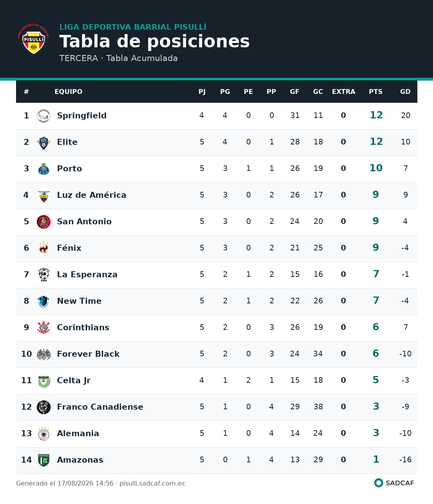Select the Forever Black team row name
Image resolution: width=433 pixels, height=504 pixels.
(88, 354)
